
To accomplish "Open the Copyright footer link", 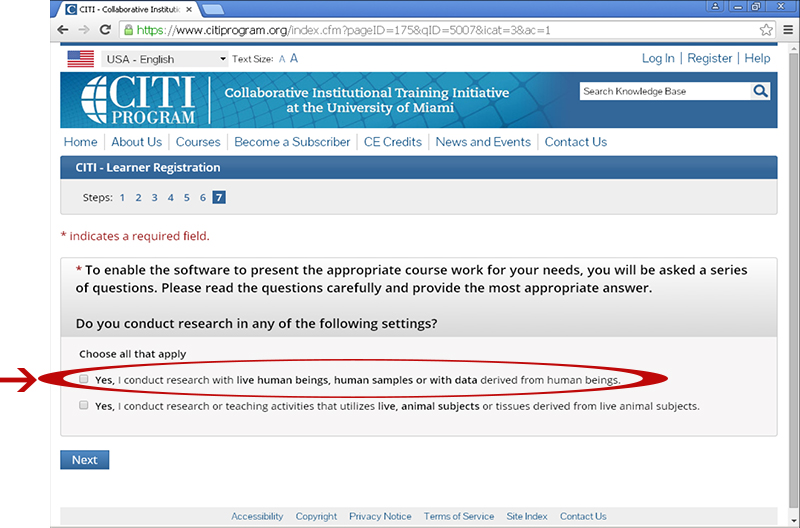I will click(316, 516).
